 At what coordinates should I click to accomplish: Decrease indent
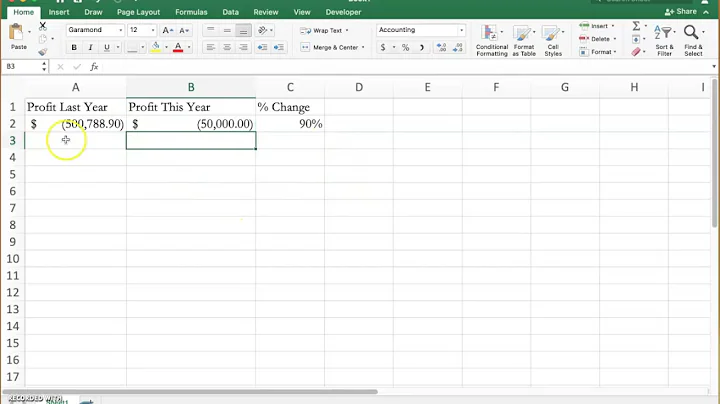pos(262,47)
